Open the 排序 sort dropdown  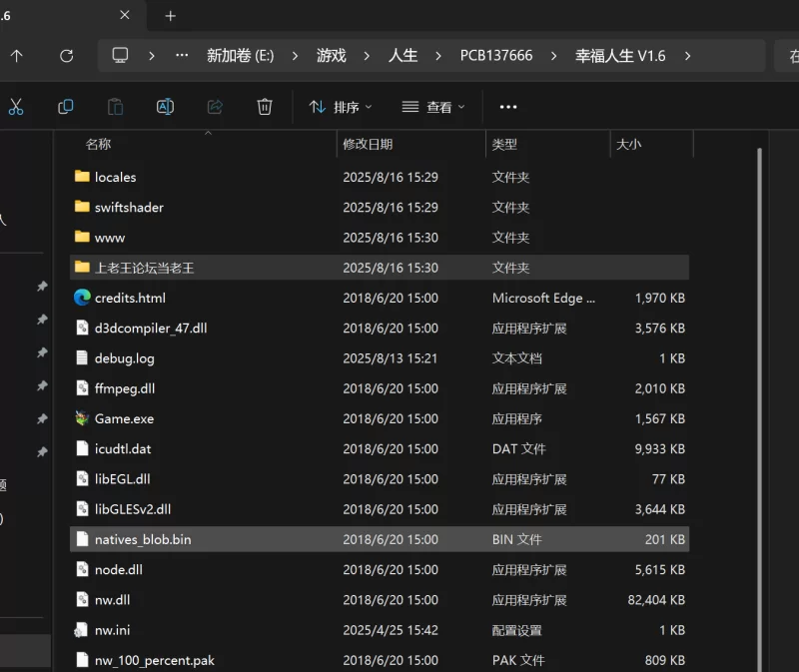341,107
